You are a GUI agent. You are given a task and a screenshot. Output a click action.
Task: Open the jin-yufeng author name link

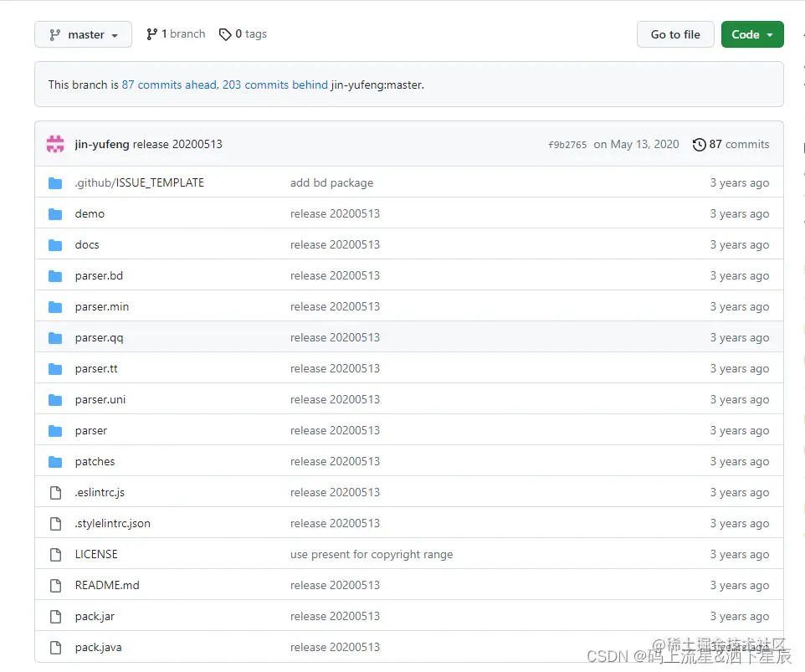coord(102,144)
